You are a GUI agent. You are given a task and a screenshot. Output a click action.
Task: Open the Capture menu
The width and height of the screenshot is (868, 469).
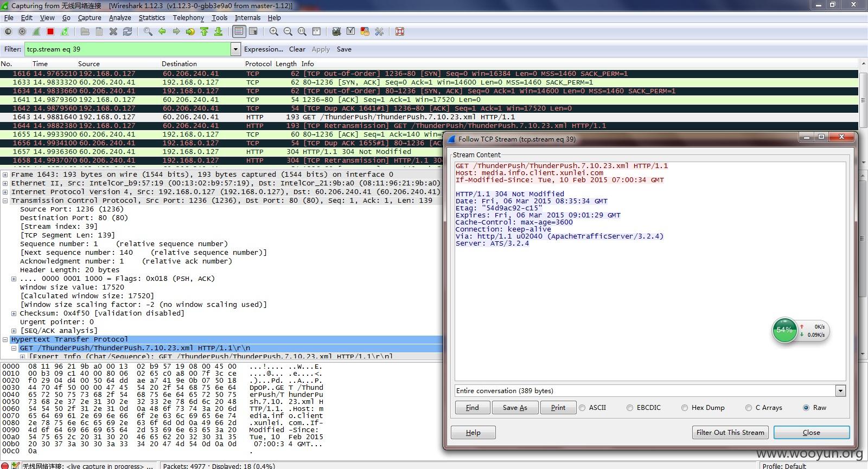[90, 17]
